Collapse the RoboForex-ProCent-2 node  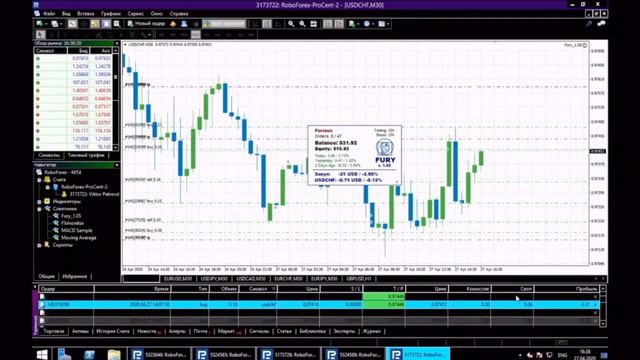tap(48, 187)
